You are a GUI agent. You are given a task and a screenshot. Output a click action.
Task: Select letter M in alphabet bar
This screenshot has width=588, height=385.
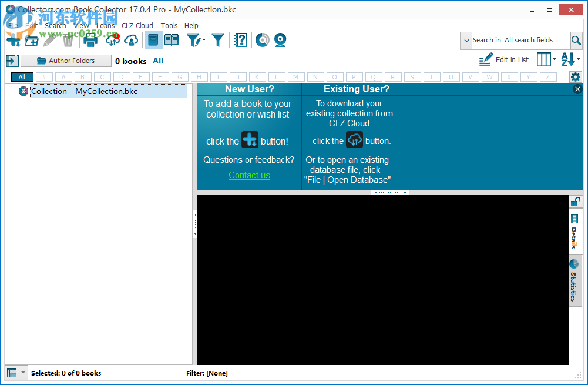point(296,77)
